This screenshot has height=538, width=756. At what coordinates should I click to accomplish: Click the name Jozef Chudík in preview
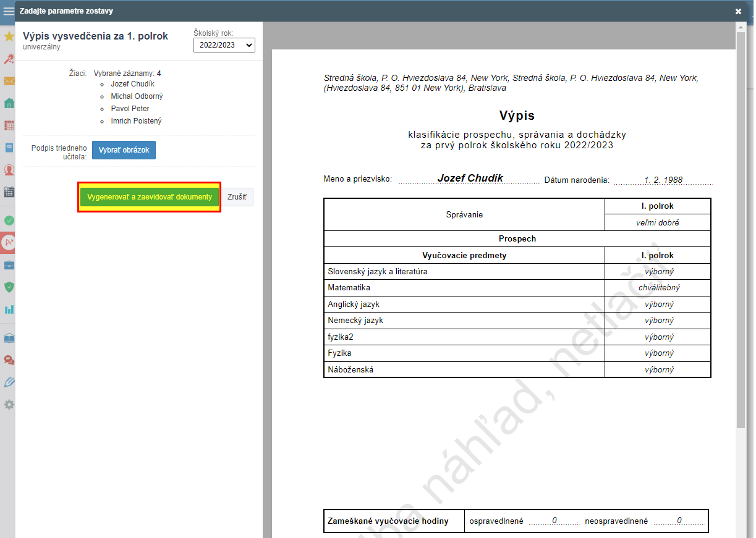(x=470, y=178)
